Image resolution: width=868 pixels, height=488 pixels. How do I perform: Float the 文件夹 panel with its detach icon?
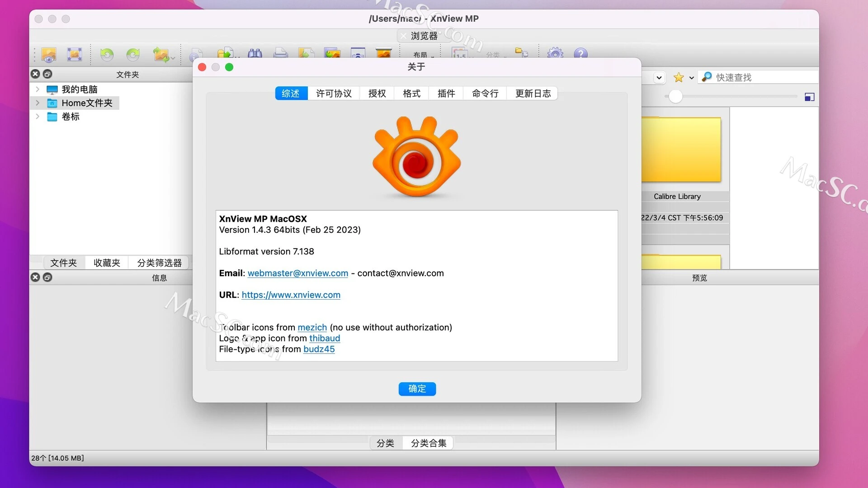[47, 74]
